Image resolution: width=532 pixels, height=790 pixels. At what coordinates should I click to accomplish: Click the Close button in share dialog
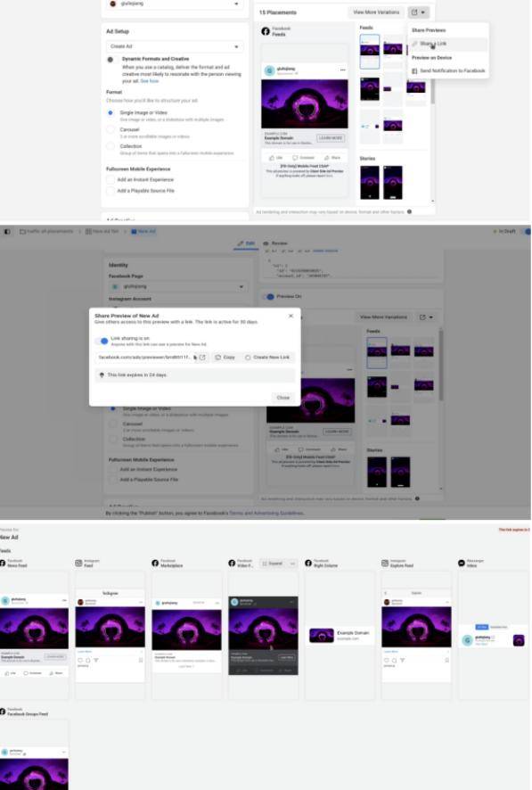click(x=283, y=398)
